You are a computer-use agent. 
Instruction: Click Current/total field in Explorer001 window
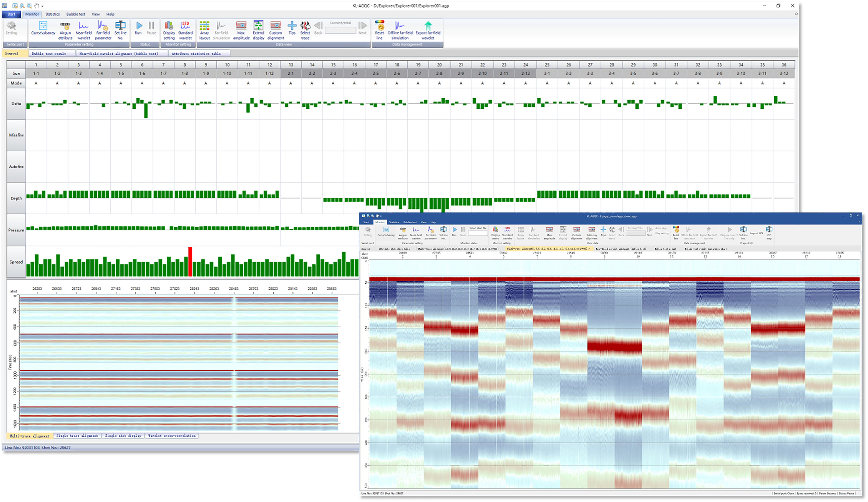340,30
